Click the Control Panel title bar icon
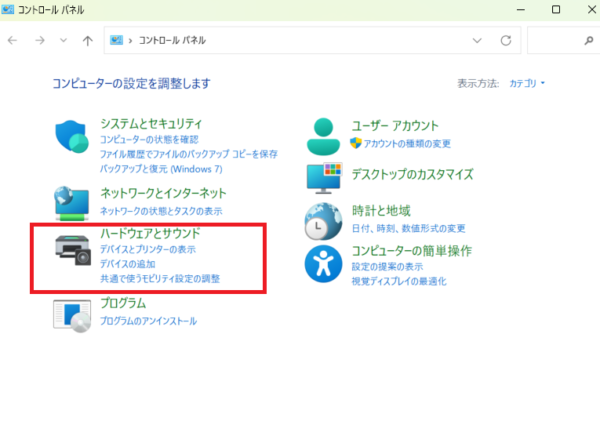The image size is (600, 421). coord(8,9)
